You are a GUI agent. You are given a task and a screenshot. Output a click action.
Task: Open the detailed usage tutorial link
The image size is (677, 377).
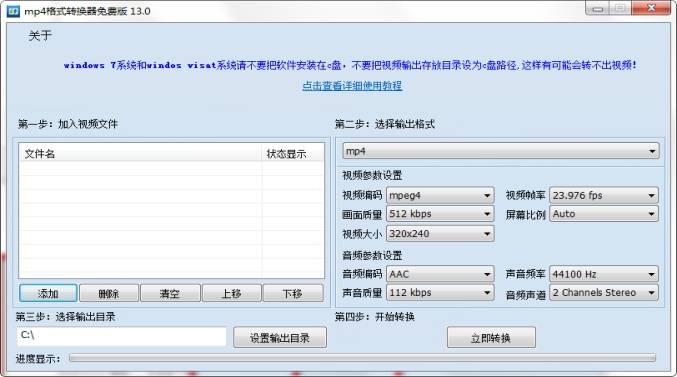(x=352, y=86)
